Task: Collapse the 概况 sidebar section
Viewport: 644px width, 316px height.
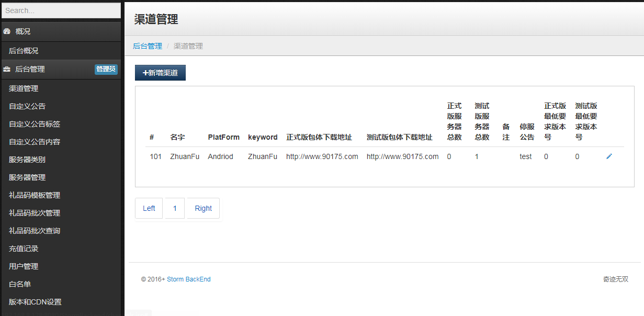Action: (23, 31)
